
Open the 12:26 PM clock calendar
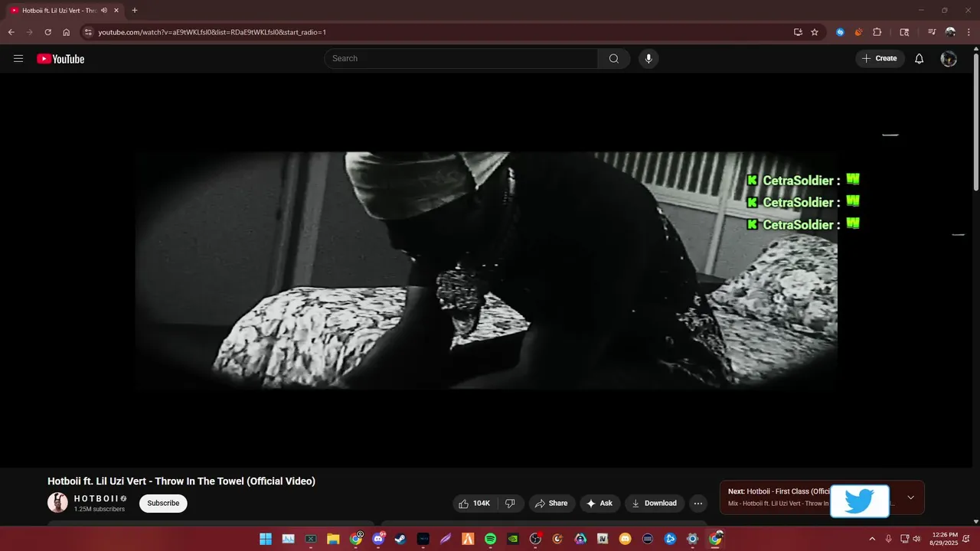coord(945,539)
